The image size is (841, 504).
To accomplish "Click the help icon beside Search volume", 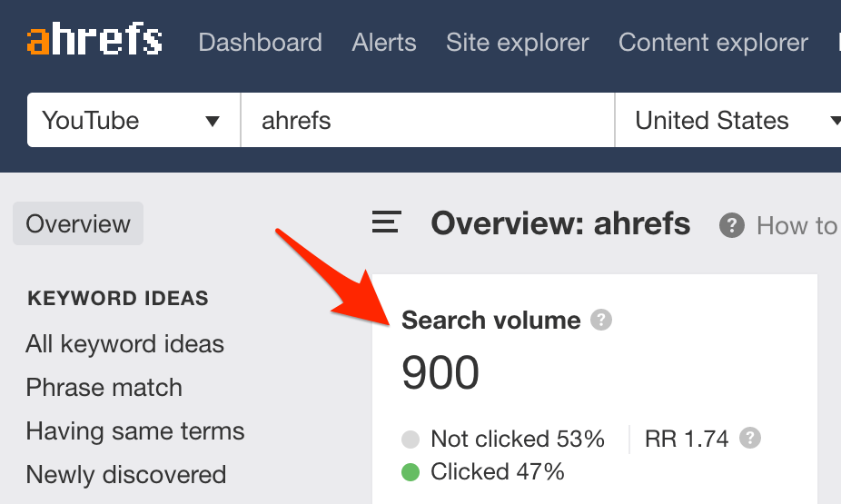I will [x=601, y=320].
